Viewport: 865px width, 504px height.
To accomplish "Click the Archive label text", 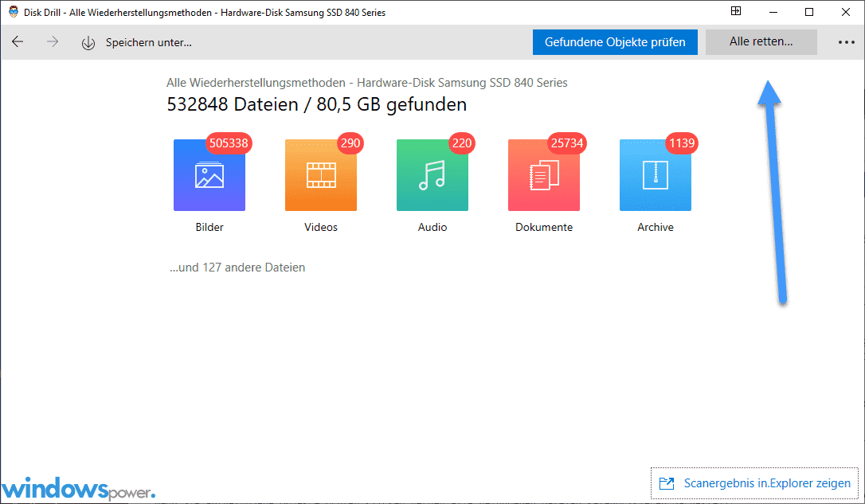I will [x=656, y=227].
